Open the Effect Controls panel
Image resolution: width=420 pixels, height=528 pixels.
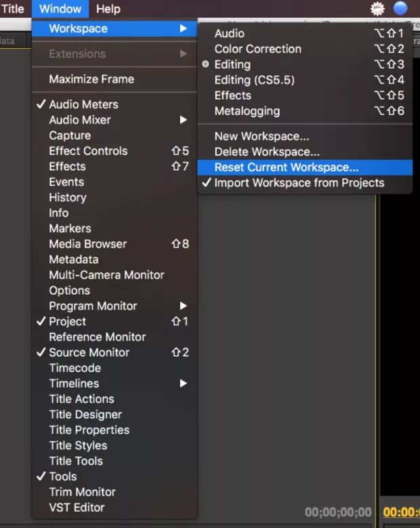click(114, 151)
